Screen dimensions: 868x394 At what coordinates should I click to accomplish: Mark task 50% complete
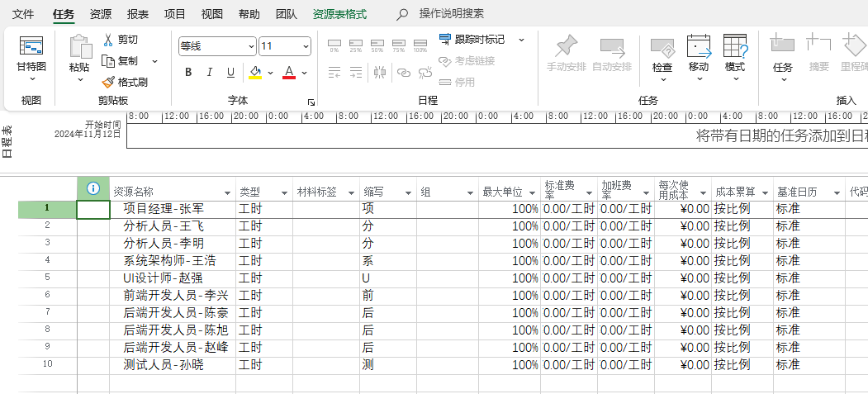pos(377,45)
